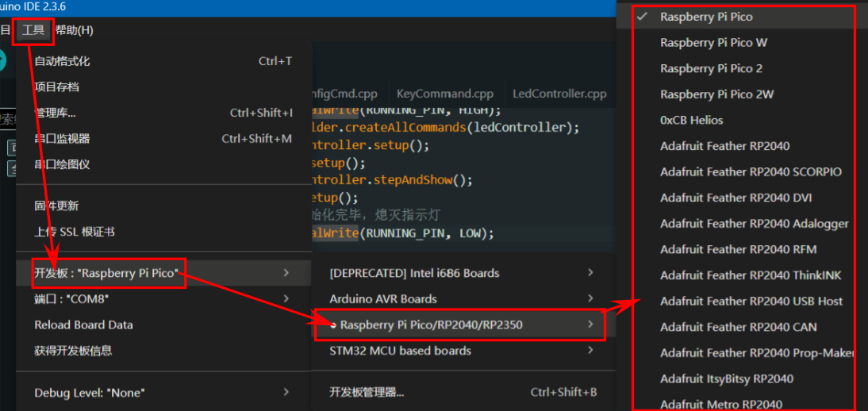Open 串口监视器 menu entry
This screenshot has width=868, height=411.
pos(164,139)
